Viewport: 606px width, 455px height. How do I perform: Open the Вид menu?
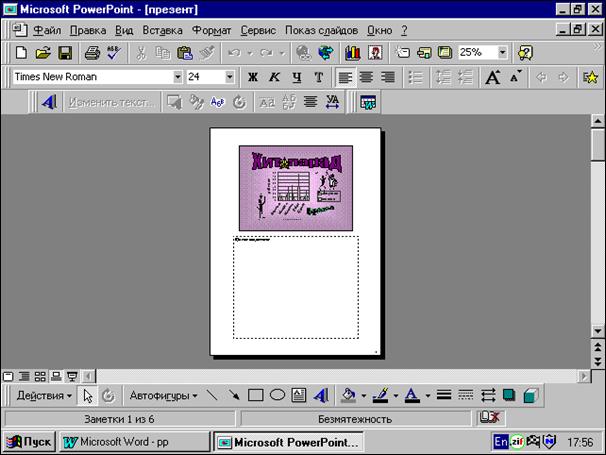click(124, 30)
